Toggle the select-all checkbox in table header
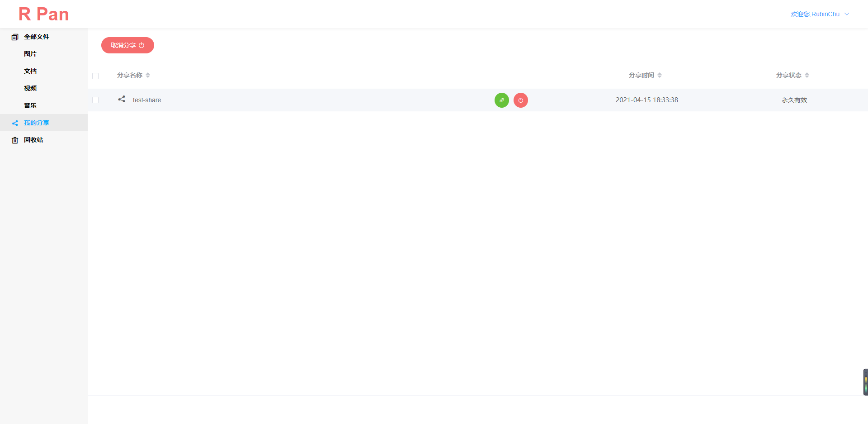 [x=95, y=76]
